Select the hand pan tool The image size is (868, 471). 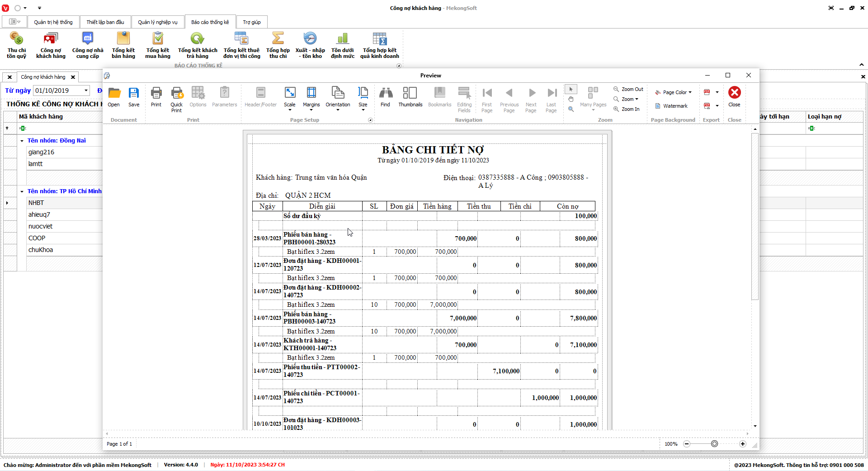(x=571, y=99)
